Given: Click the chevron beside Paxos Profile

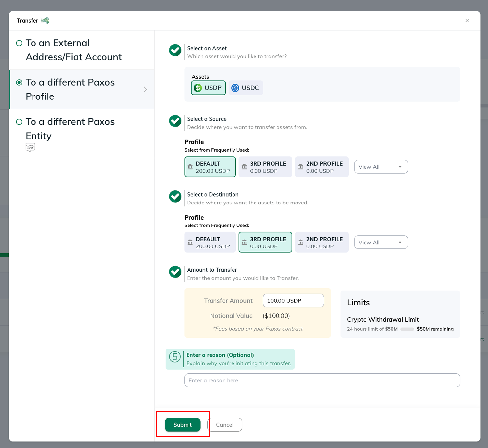Looking at the screenshot, I should (x=145, y=89).
